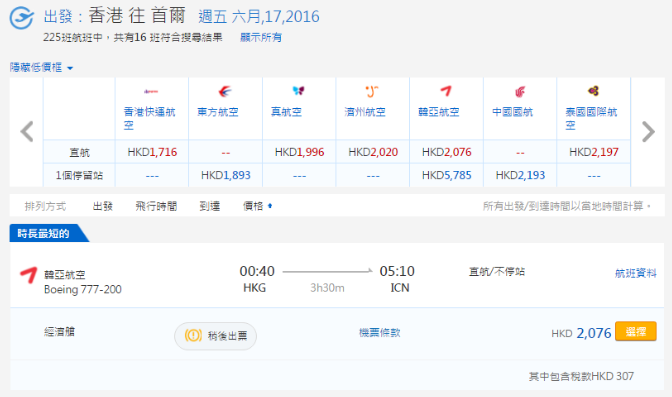Open 機票條款 ticket terms link
Image resolution: width=672 pixels, height=397 pixels.
tap(379, 332)
